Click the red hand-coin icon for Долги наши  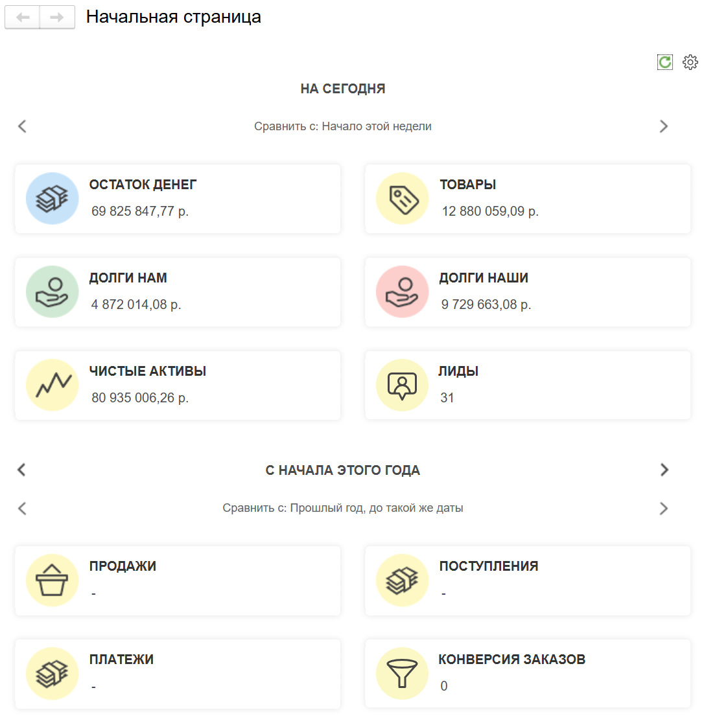click(x=403, y=292)
